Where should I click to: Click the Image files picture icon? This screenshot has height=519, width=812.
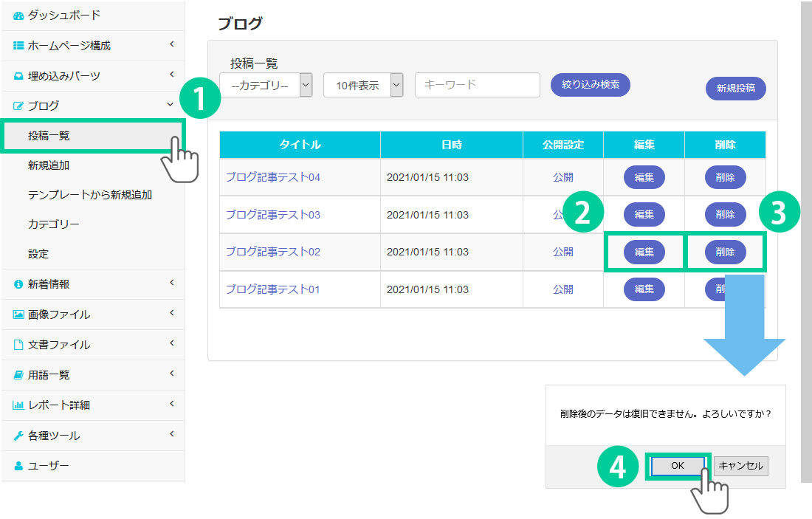coord(18,315)
